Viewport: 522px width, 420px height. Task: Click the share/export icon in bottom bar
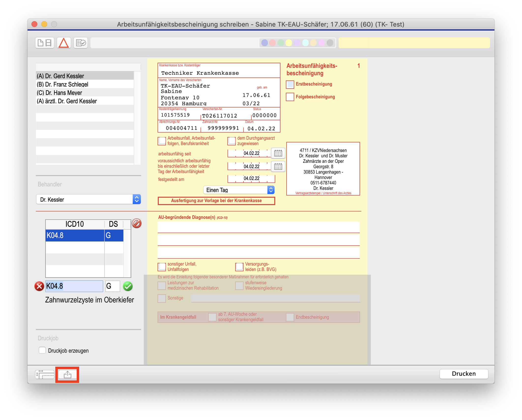(67, 375)
